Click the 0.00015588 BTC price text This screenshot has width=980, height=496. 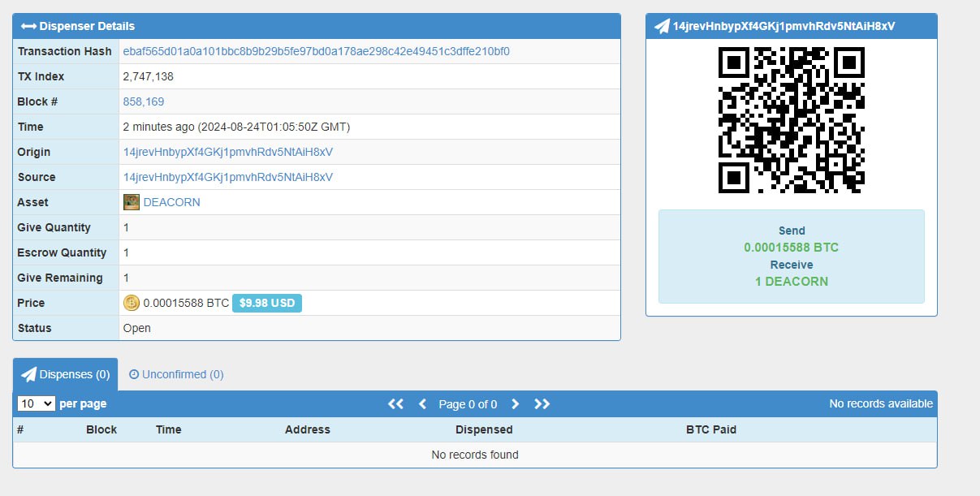[x=186, y=303]
